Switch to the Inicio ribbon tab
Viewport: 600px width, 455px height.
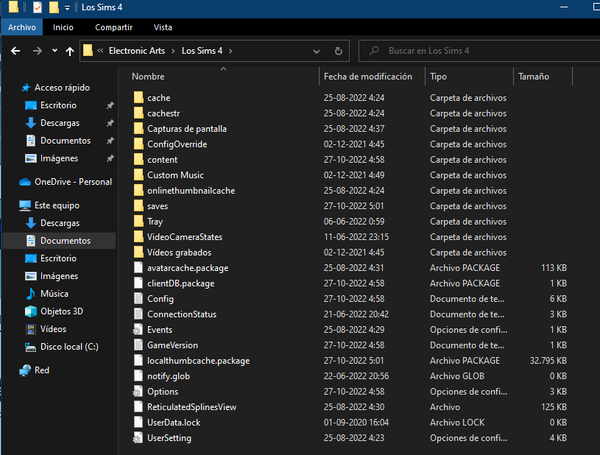coord(63,28)
